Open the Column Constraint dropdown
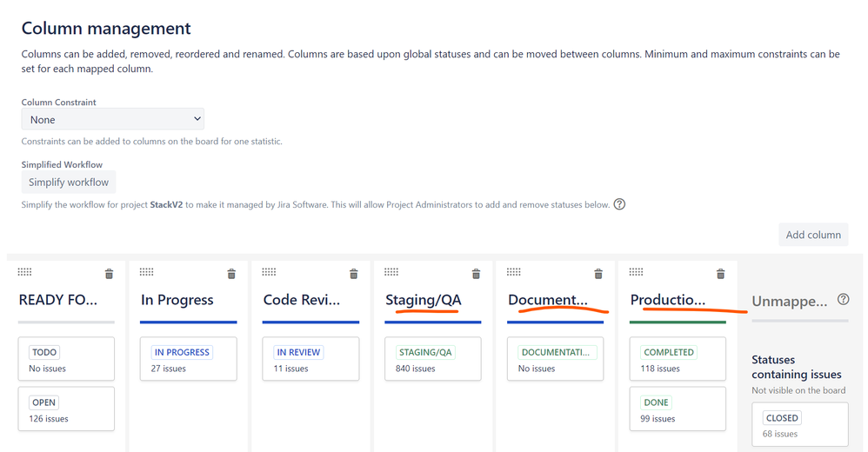 click(x=113, y=119)
